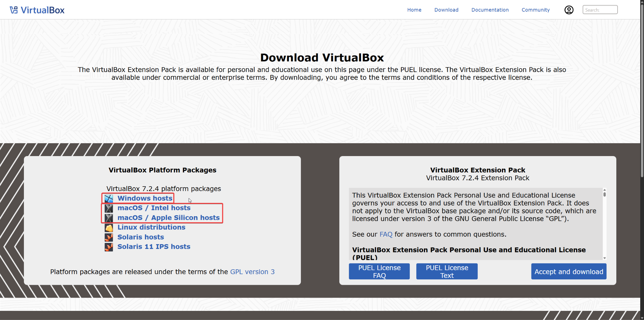Open the Community page

coord(536,10)
